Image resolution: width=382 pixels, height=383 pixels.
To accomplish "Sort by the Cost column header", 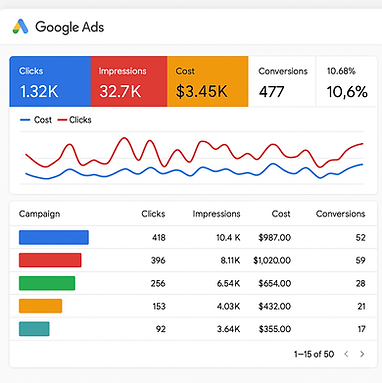I will [x=281, y=214].
